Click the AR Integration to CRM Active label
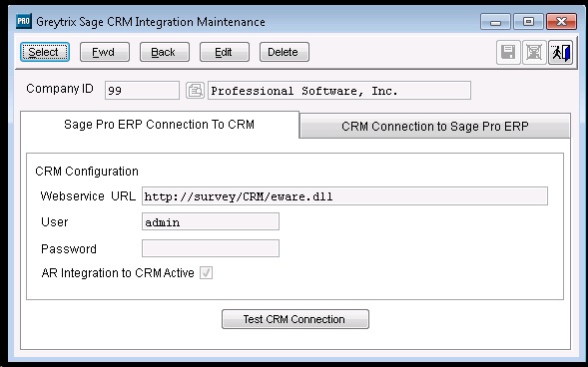The width and height of the screenshot is (588, 367). [118, 273]
